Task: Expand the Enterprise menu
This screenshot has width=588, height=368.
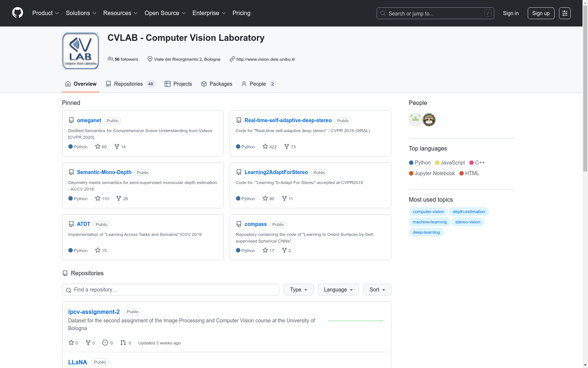Action: (209, 13)
